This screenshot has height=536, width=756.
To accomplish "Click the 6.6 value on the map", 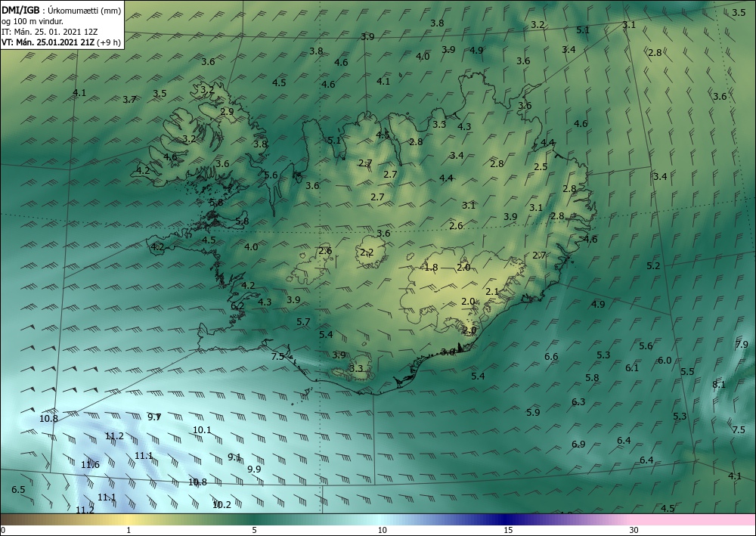I will 551,357.
